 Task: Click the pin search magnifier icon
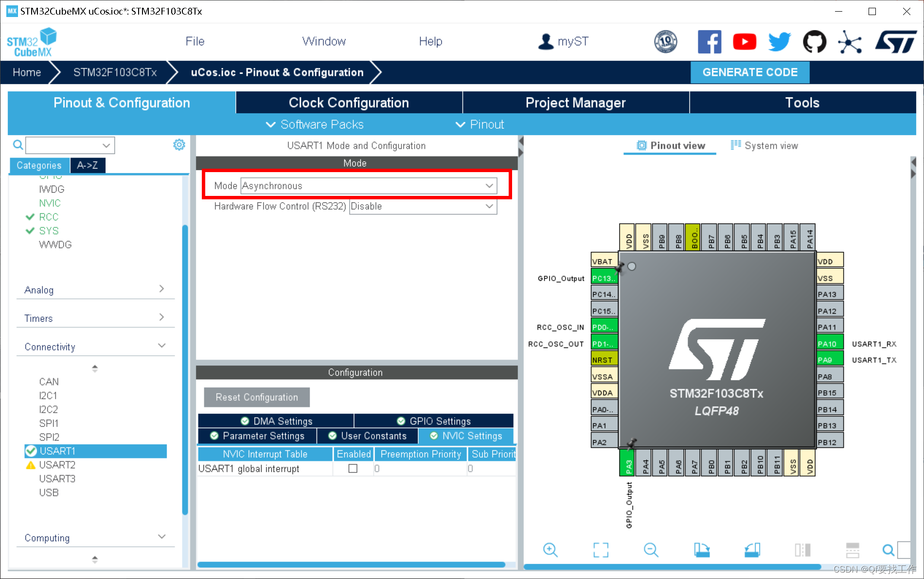(x=888, y=550)
